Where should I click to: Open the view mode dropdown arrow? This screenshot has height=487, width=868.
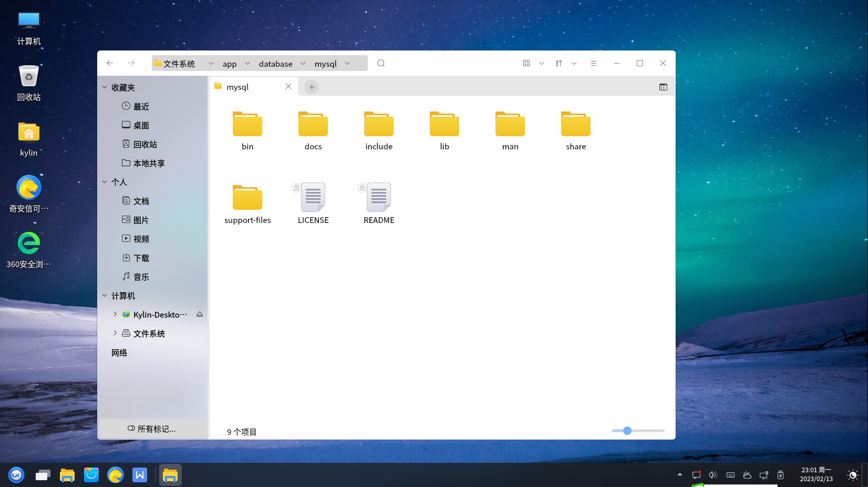542,63
